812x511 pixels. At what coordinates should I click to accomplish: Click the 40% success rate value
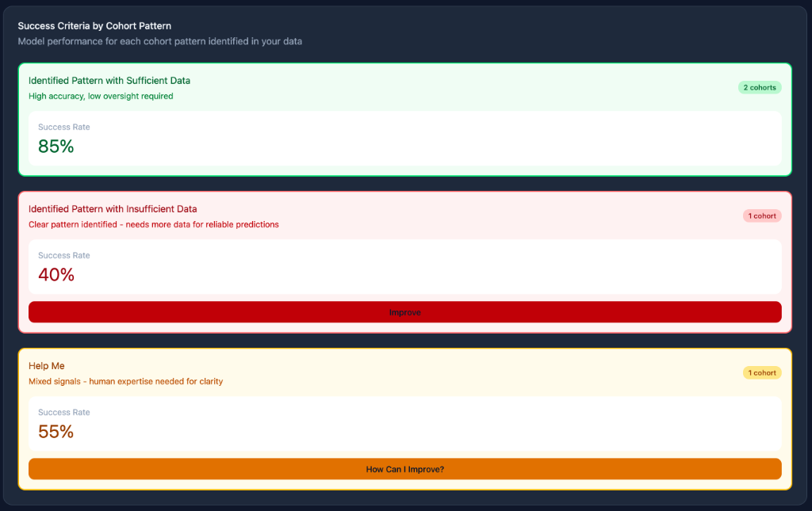pos(55,275)
